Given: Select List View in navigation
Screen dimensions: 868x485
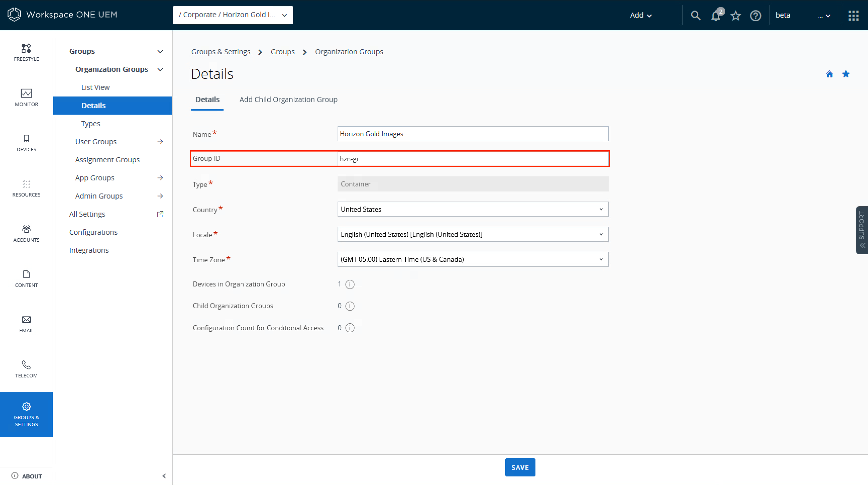Looking at the screenshot, I should coord(95,87).
